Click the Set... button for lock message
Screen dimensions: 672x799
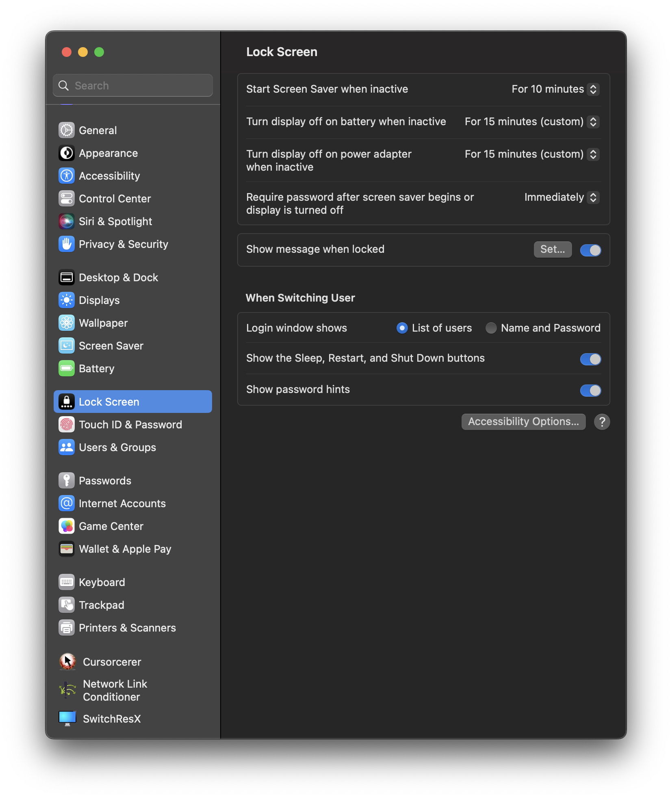click(553, 250)
